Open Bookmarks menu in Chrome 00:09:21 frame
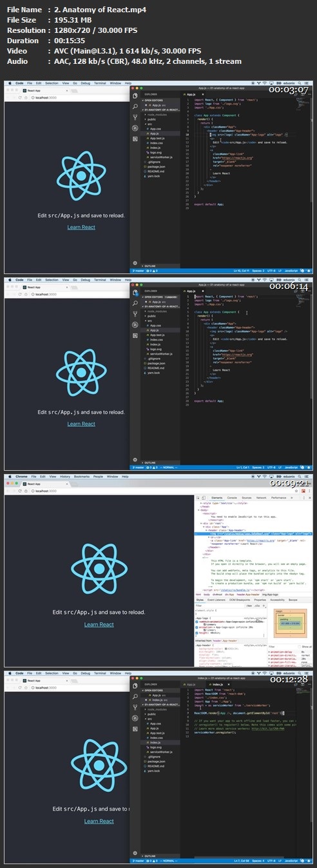Image resolution: width=317 pixels, height=868 pixels. coord(82,477)
